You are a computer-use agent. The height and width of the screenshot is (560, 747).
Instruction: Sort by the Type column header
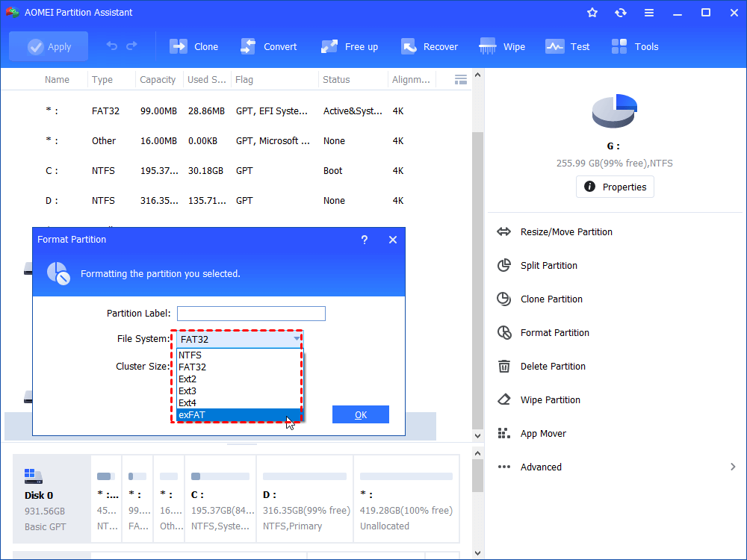102,80
